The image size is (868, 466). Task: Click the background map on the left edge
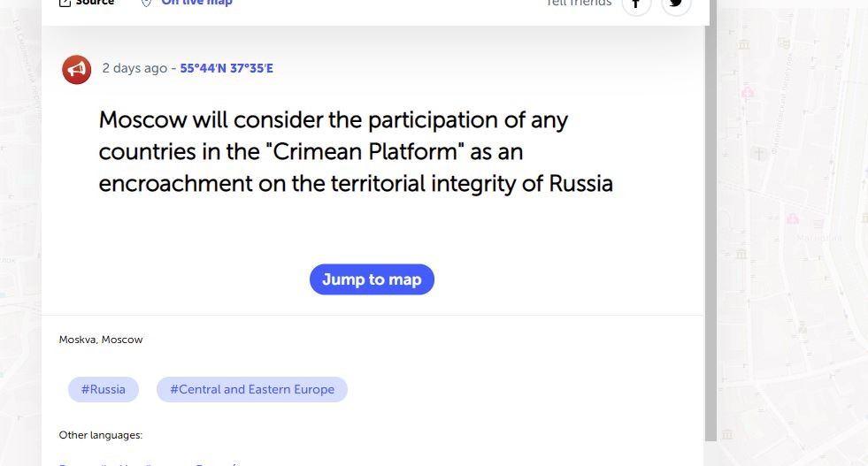pos(19,221)
